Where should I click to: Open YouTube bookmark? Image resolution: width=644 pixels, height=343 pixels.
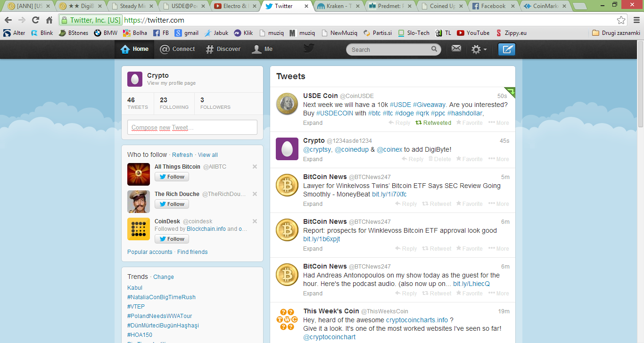tap(473, 33)
